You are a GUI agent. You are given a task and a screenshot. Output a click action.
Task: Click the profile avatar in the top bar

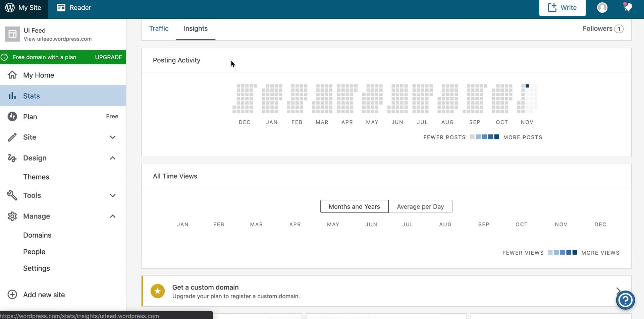[602, 7]
